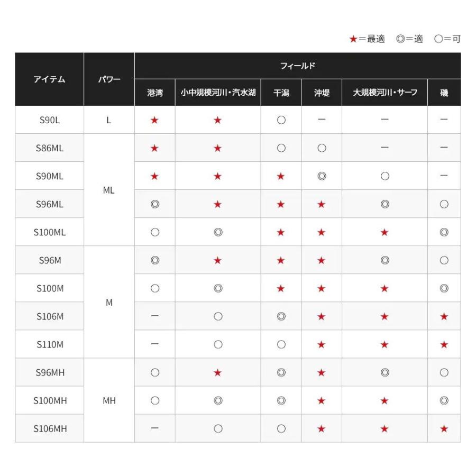Toggle the circle mark for S86ML under 沖堤
476x476 pixels.
(321, 148)
